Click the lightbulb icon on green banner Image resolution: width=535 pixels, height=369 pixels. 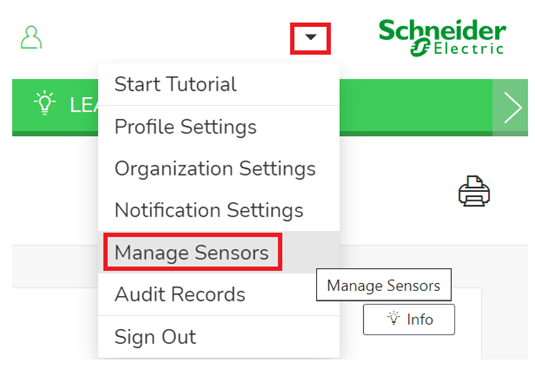tap(45, 102)
